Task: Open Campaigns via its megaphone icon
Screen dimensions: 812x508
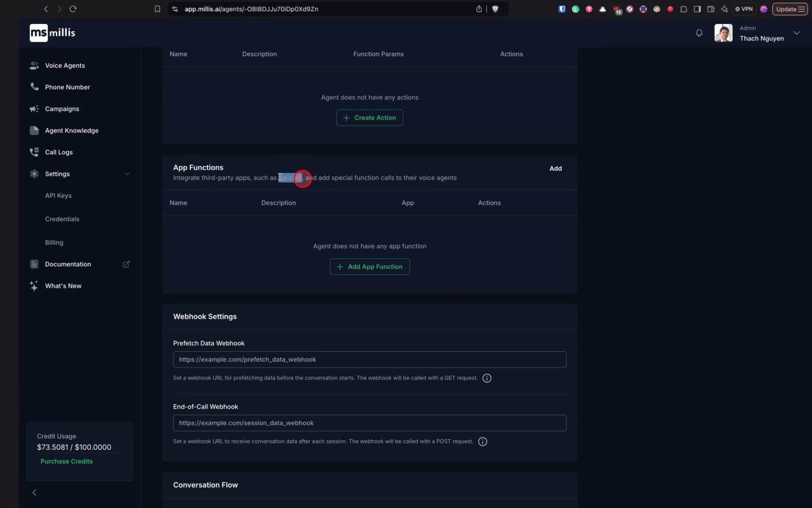Action: click(x=34, y=109)
